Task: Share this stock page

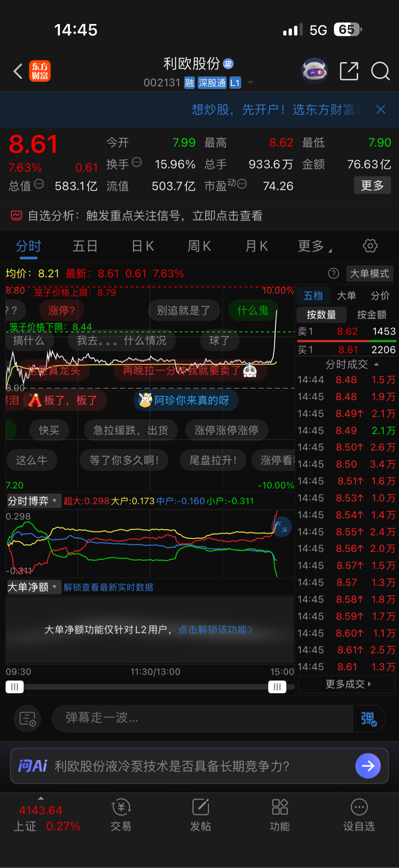Action: [x=349, y=71]
